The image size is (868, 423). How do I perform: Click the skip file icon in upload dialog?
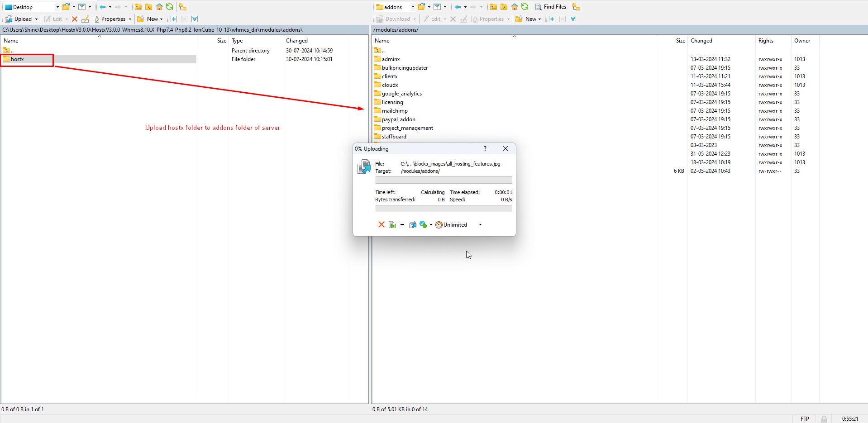(392, 225)
